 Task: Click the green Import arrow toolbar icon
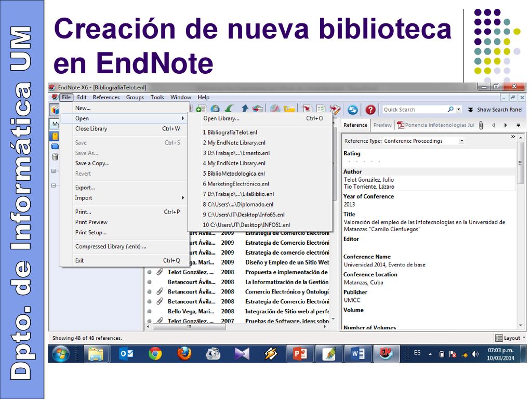pyautogui.click(x=229, y=109)
